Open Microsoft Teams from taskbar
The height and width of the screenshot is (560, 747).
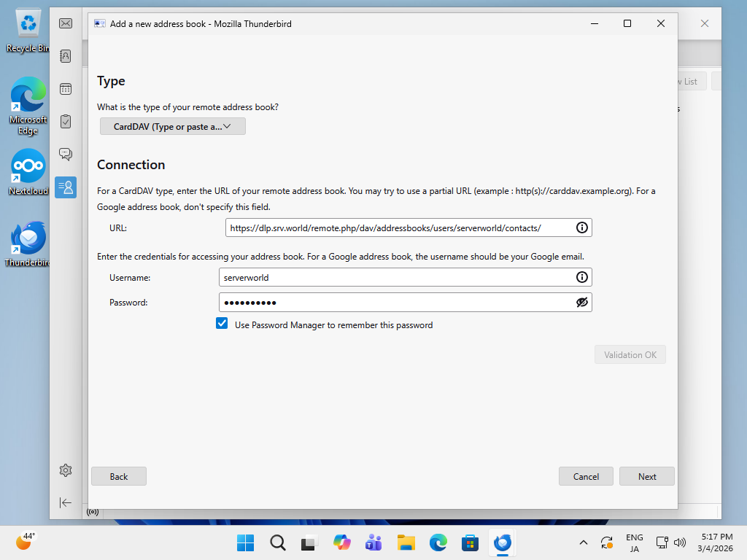pyautogui.click(x=373, y=542)
